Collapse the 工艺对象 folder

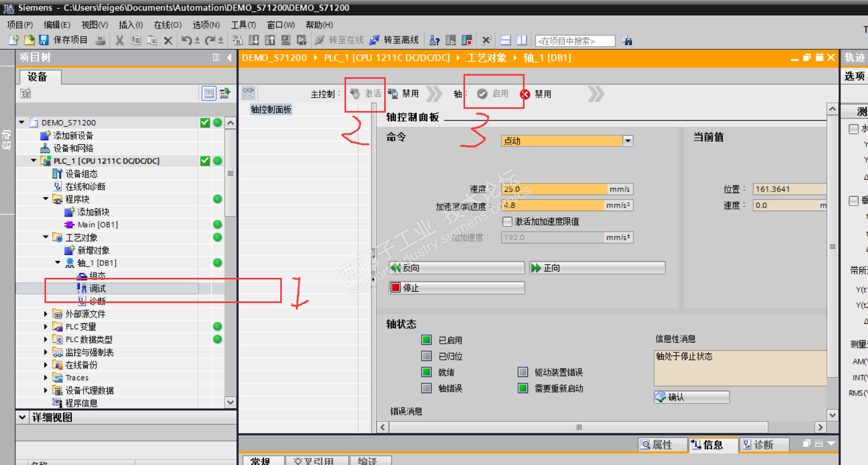pyautogui.click(x=46, y=237)
